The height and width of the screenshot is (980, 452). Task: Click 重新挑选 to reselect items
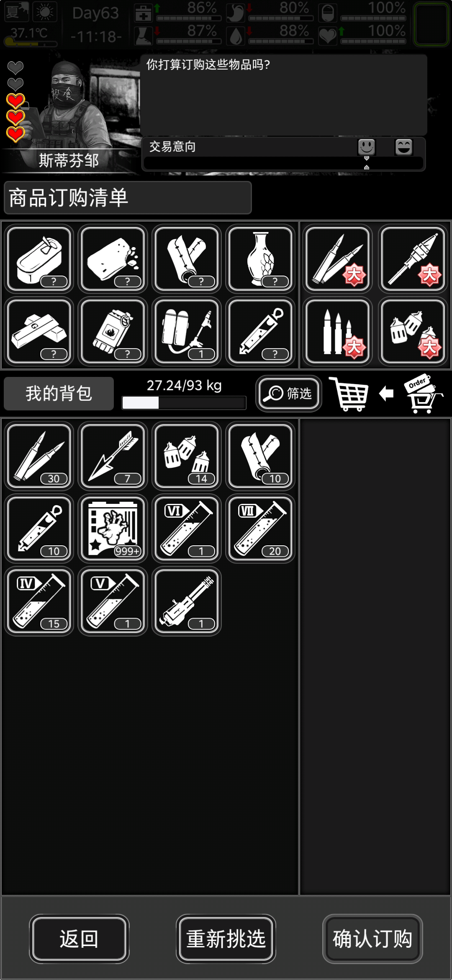point(226,939)
